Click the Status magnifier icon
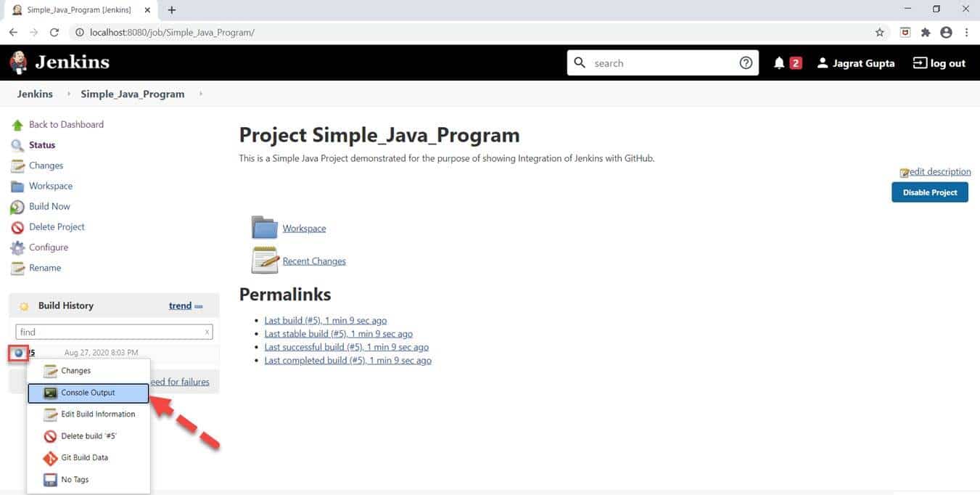Image resolution: width=980 pixels, height=495 pixels. 17,145
